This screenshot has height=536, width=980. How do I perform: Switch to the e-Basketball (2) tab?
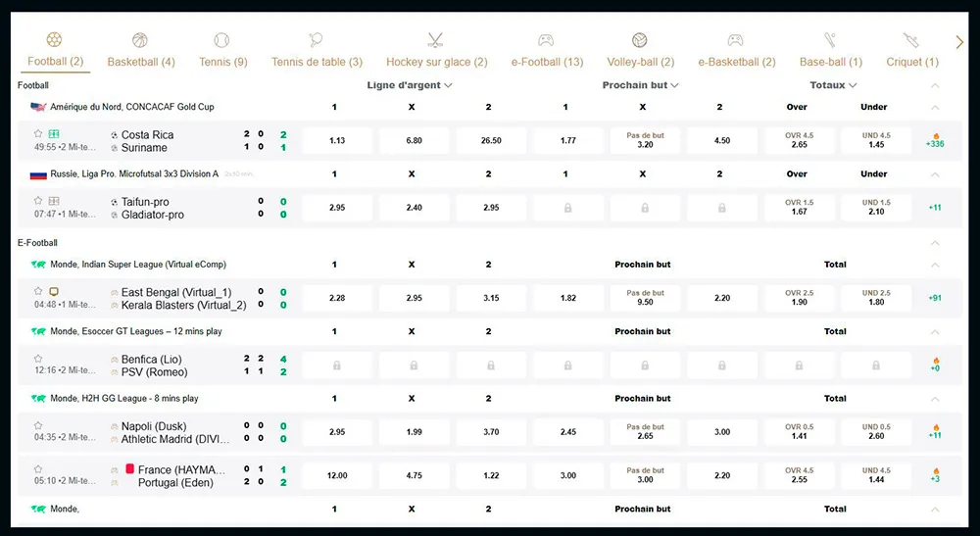(736, 62)
